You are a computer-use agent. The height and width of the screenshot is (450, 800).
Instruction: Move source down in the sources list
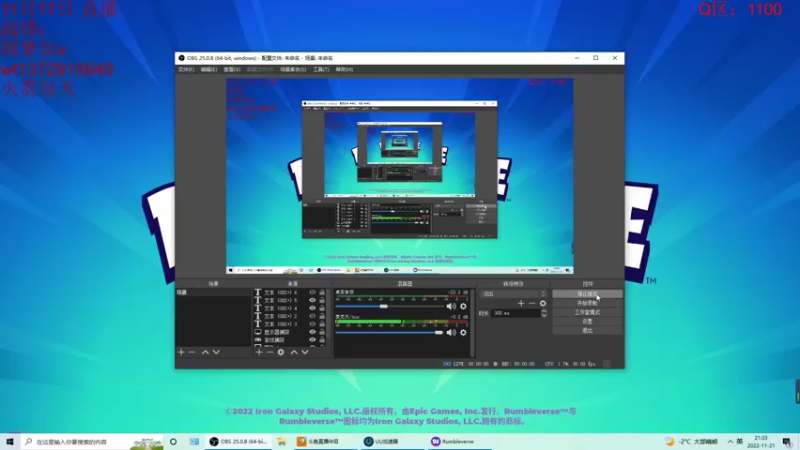point(305,352)
